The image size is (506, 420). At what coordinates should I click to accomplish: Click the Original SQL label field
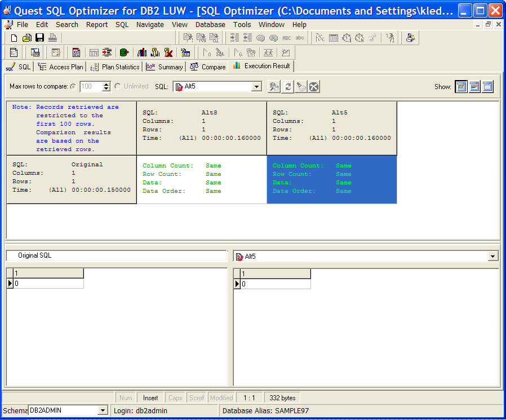click(116, 256)
